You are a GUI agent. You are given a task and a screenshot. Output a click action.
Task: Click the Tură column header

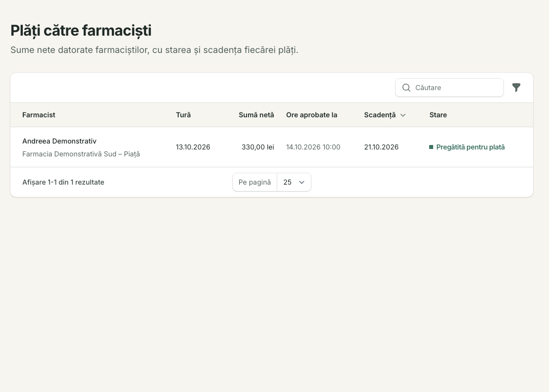click(x=184, y=115)
